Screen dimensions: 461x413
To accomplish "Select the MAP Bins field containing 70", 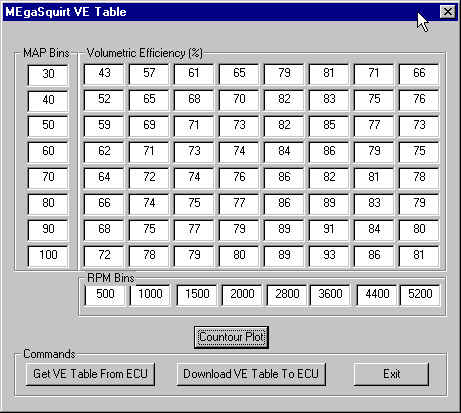I will pyautogui.click(x=48, y=178).
